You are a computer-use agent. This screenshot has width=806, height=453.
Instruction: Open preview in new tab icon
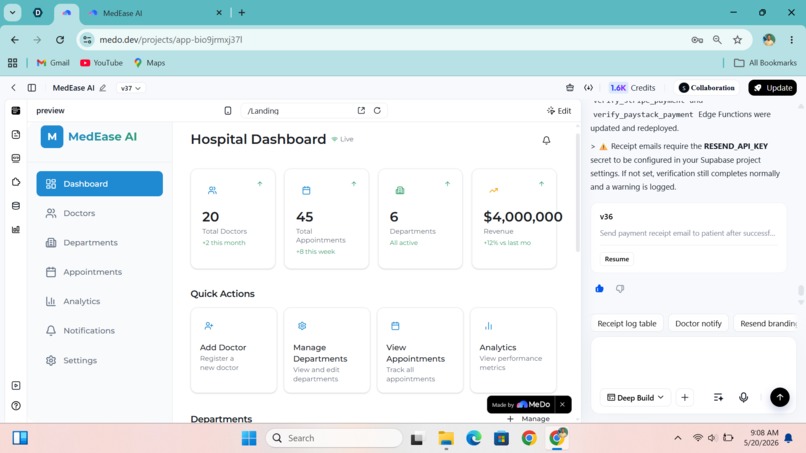pos(361,111)
